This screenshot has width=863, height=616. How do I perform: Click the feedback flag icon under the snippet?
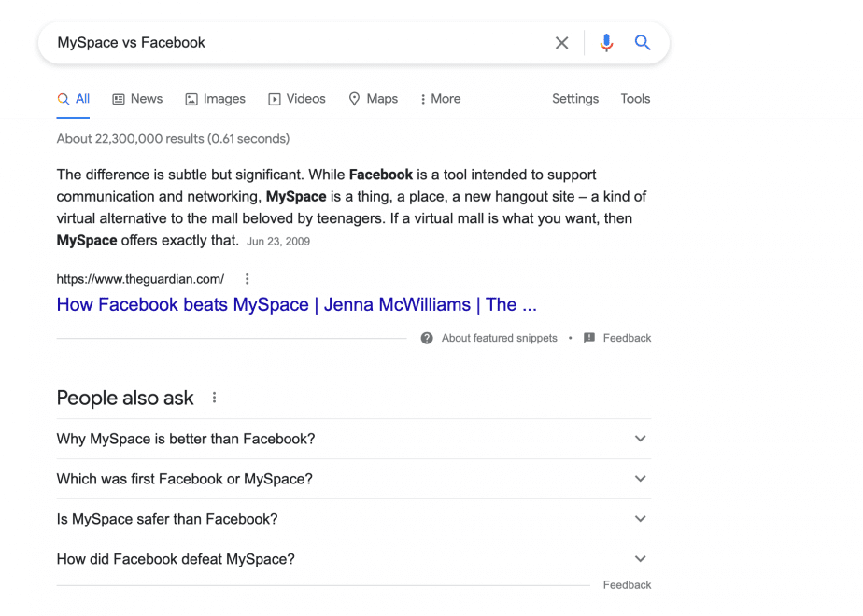589,338
